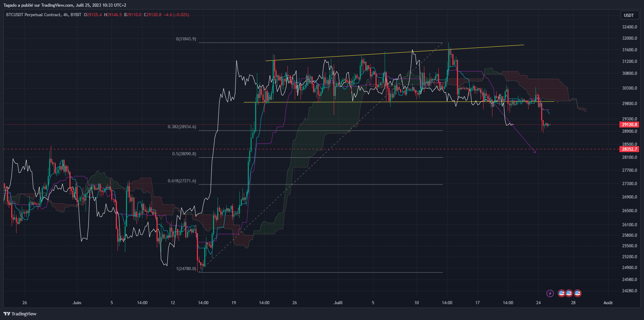644x320 pixels.
Task: Toggle the USDT currency unit button
Action: tap(629, 15)
